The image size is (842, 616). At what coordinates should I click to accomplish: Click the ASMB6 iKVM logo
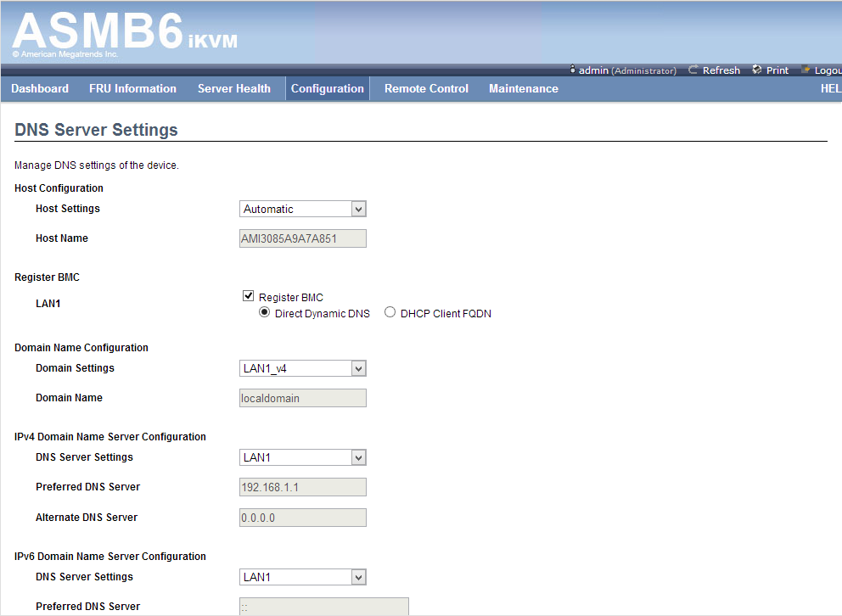[x=125, y=31]
